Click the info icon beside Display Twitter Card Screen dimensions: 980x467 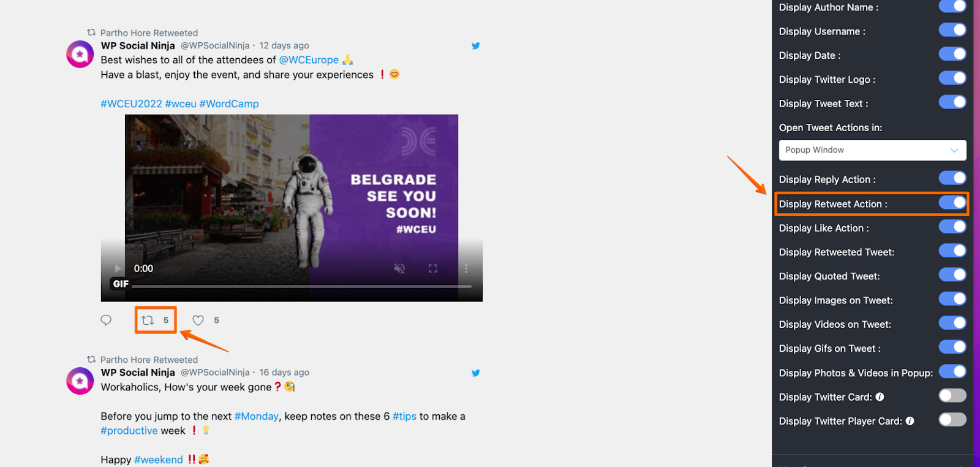point(880,397)
